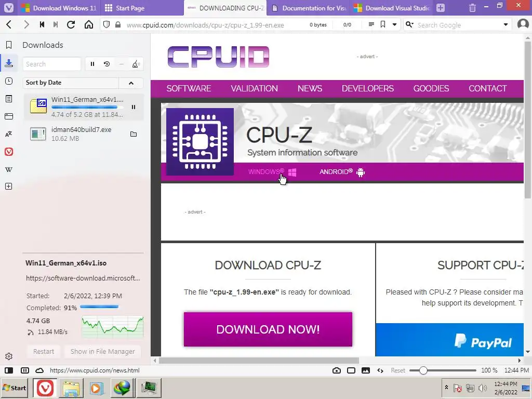Select idman640build7.exe download entry

coord(84,134)
